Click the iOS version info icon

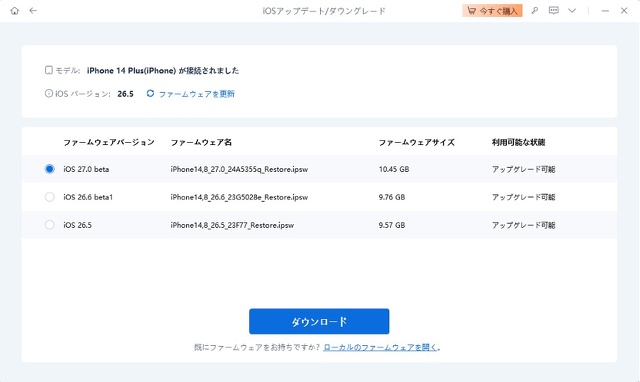pos(49,93)
